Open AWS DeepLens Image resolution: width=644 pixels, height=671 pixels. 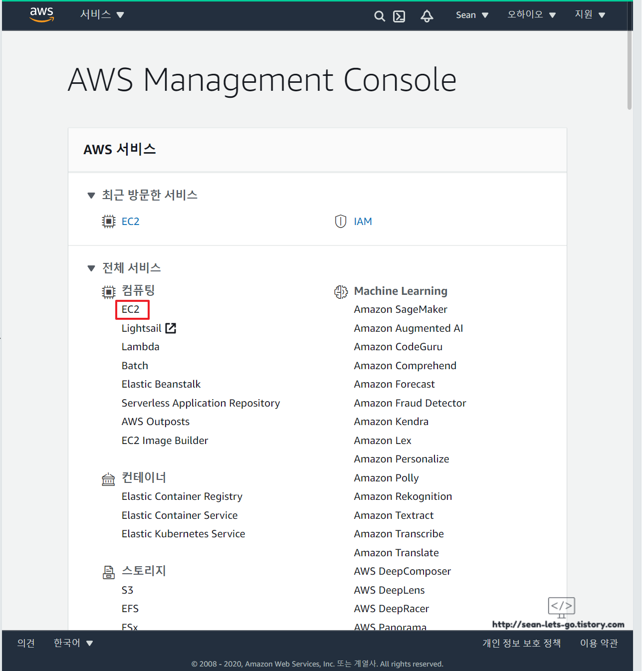tap(389, 590)
